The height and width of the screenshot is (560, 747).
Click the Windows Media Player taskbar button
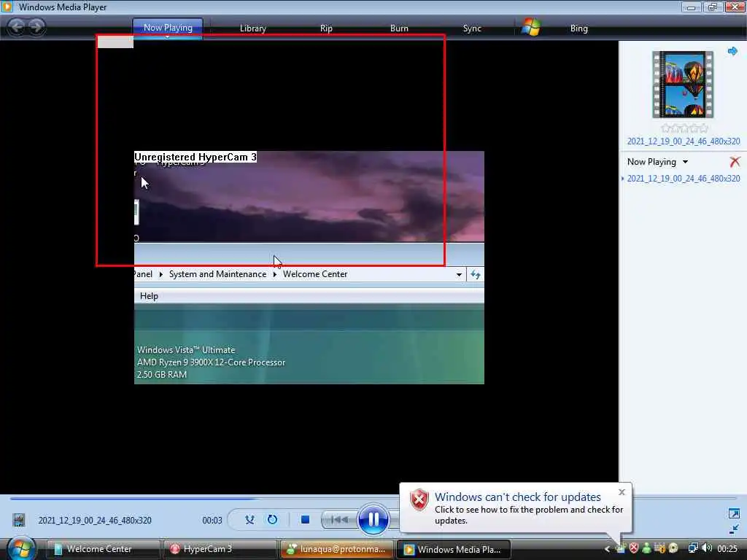(x=454, y=549)
